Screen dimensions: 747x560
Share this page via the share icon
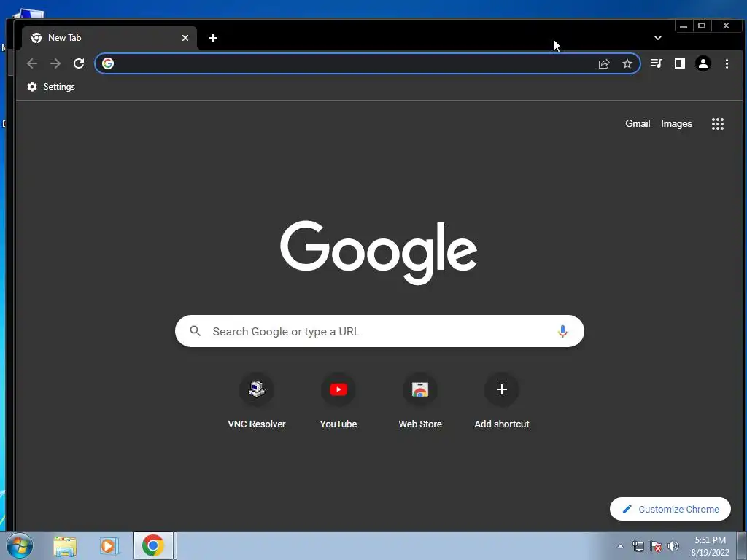(604, 64)
